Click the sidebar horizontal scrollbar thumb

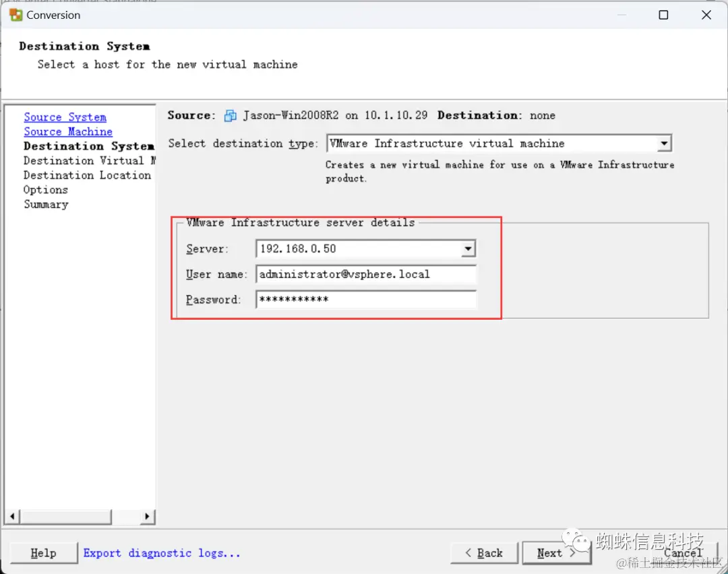tap(65, 516)
